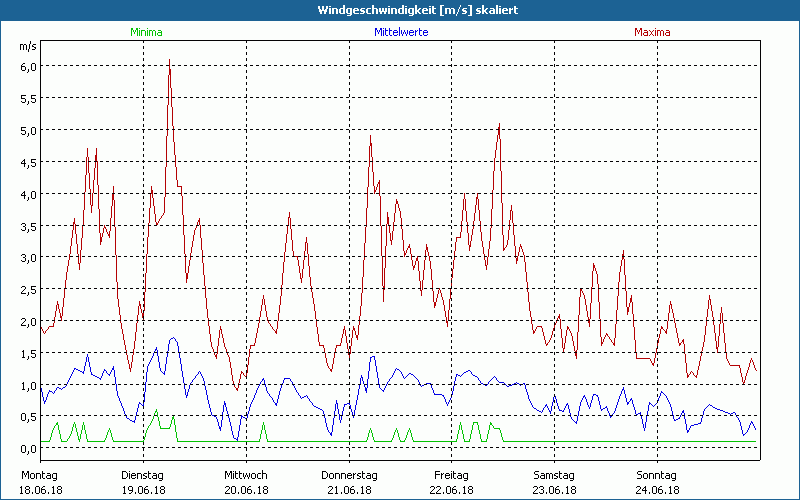Select the 6,0 y-axis label

[x=28, y=66]
